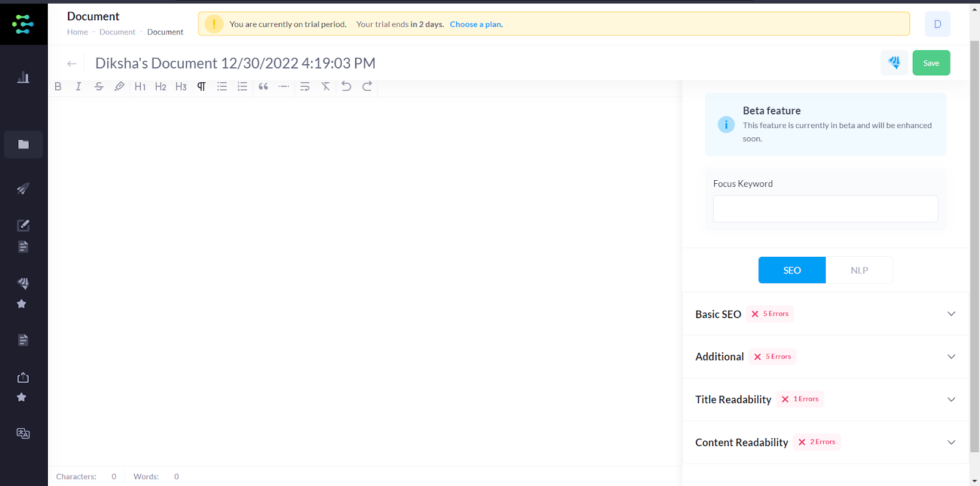980x486 pixels.
Task: Open the first Document breadcrumb link
Action: tap(118, 32)
